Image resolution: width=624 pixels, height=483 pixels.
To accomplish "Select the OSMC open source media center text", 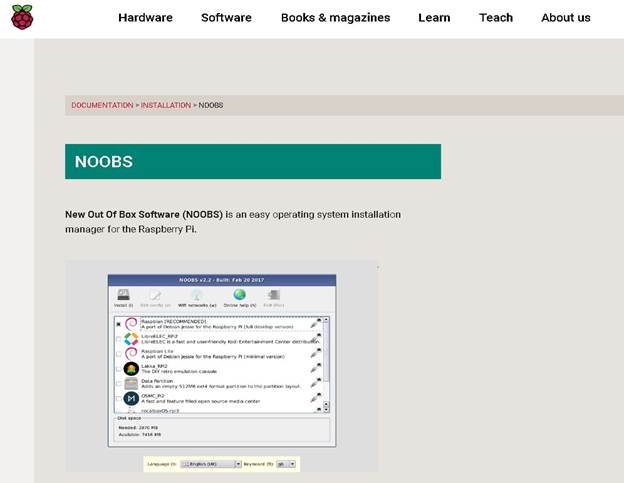I will click(x=201, y=401).
